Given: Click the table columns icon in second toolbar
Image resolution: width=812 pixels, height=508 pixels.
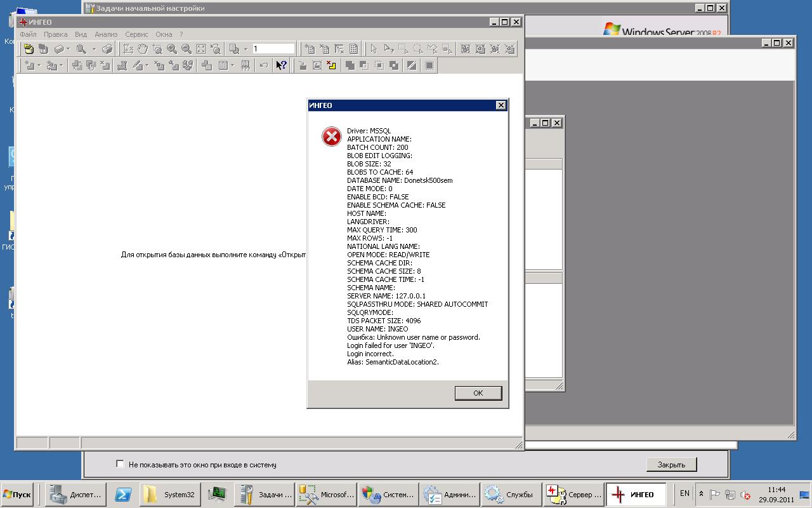Looking at the screenshot, I should click(x=223, y=65).
